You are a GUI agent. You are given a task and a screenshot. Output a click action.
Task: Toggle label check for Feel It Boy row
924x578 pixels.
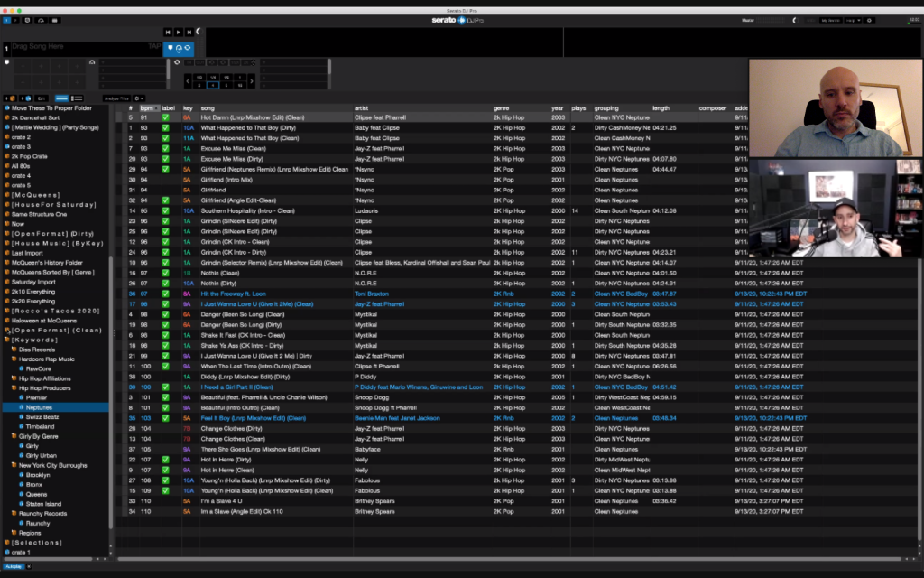pos(166,418)
